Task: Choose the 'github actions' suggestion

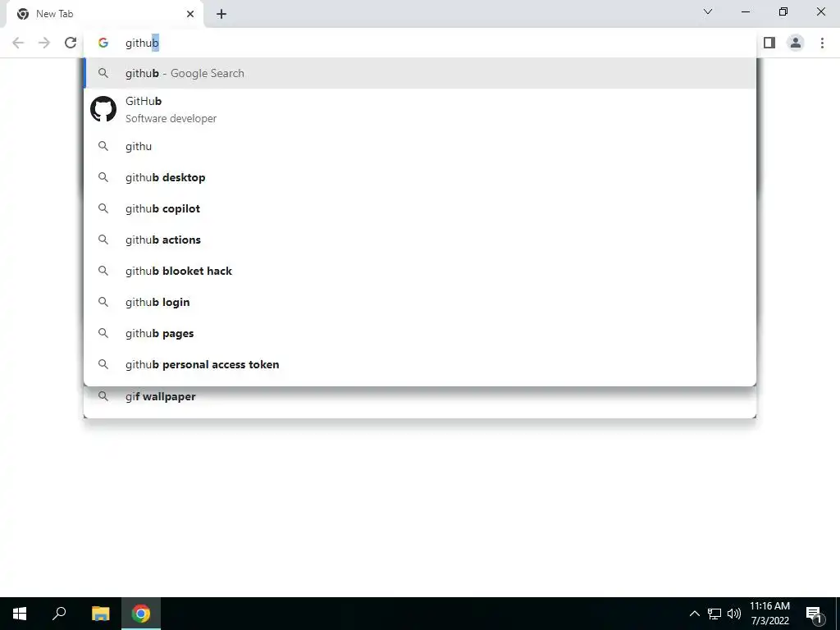Action: coord(420,240)
